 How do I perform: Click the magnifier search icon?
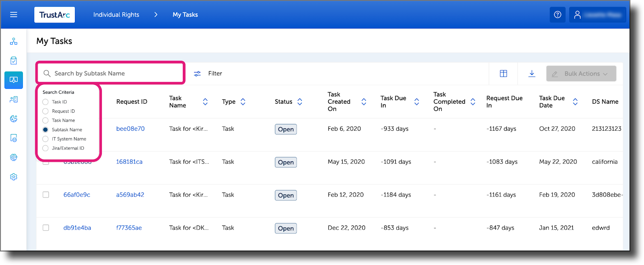pyautogui.click(x=47, y=74)
